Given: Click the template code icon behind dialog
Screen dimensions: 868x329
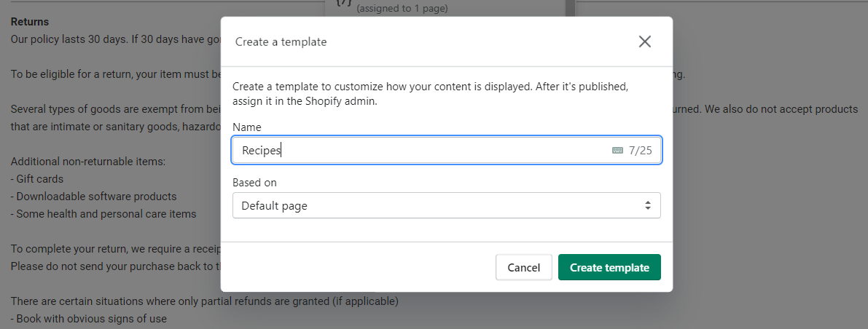Looking at the screenshot, I should click(343, 4).
